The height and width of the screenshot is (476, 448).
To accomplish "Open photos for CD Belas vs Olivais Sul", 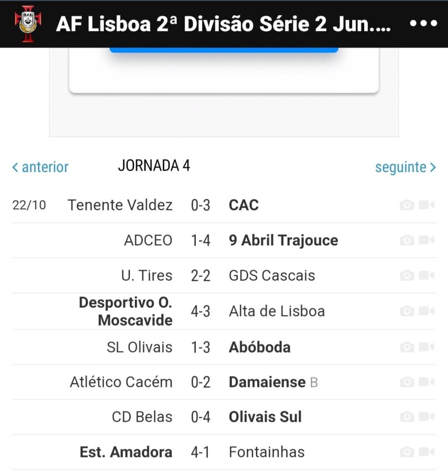I will (x=407, y=417).
